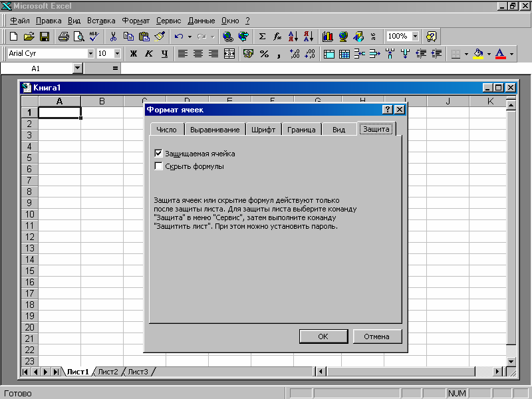
Task: Open the borders dropdown arrow
Action: tap(466, 54)
